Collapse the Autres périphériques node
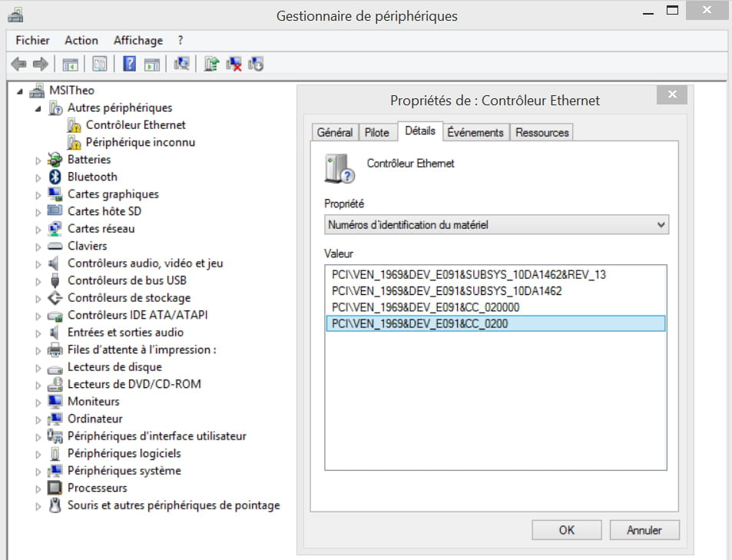Screen dimensions: 732x560 click(38, 108)
